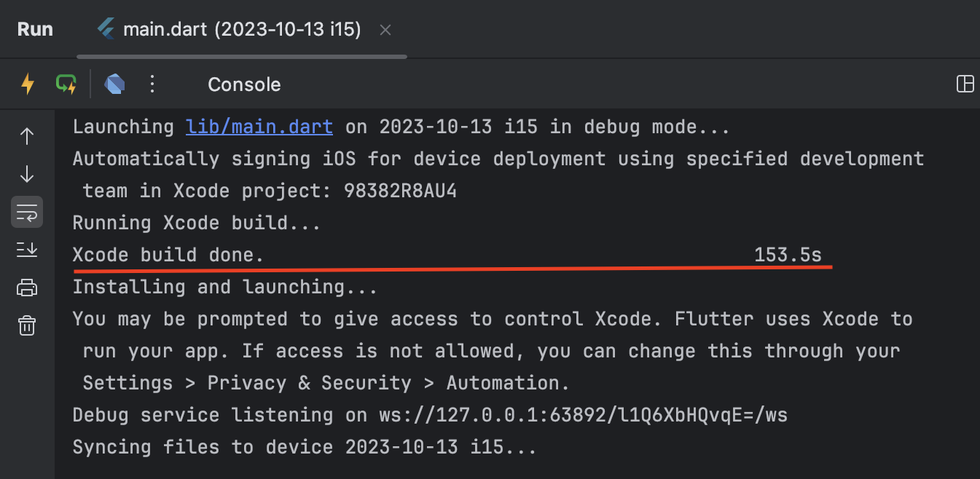This screenshot has height=479, width=980.
Task: Select the main.dart (2023-10-13 i15) run tab
Action: click(240, 30)
